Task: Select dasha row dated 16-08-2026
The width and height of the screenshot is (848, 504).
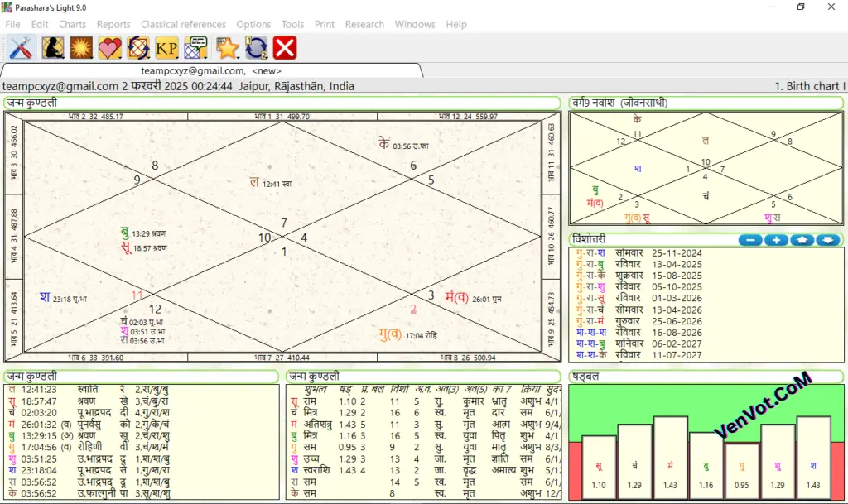Action: (x=639, y=333)
